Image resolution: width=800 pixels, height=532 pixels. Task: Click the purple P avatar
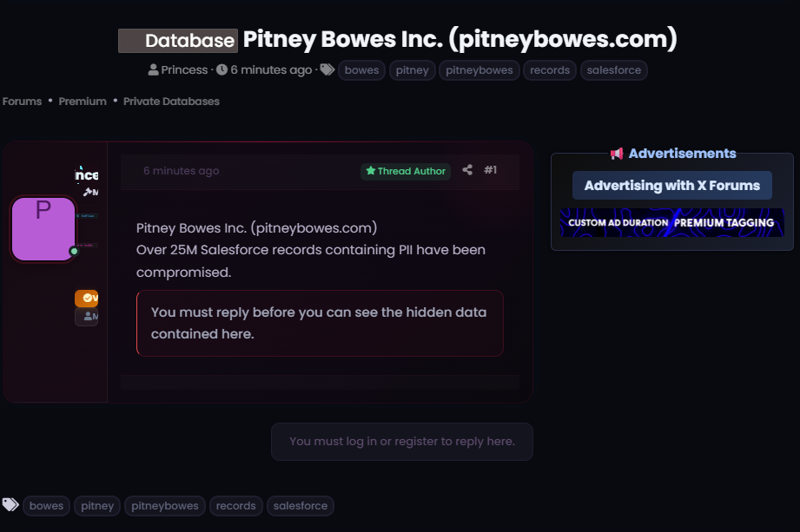43,229
